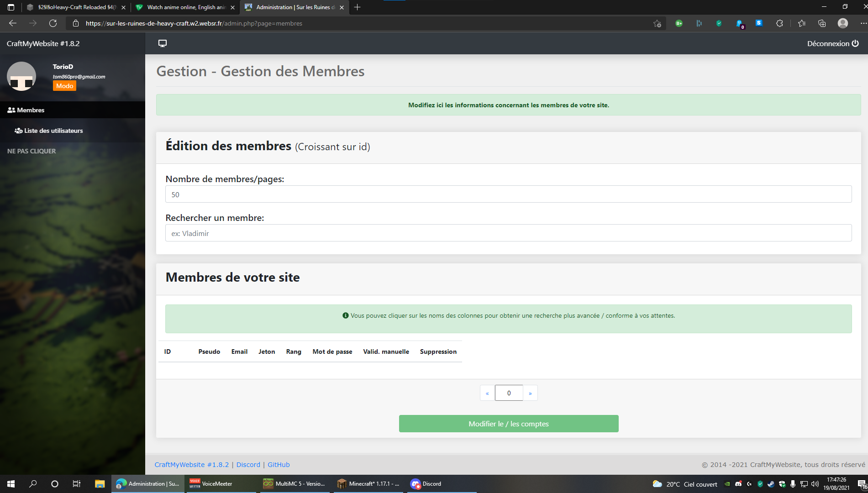Viewport: 868px width, 493px height.
Task: Go to previous page with « arrow
Action: tap(487, 393)
